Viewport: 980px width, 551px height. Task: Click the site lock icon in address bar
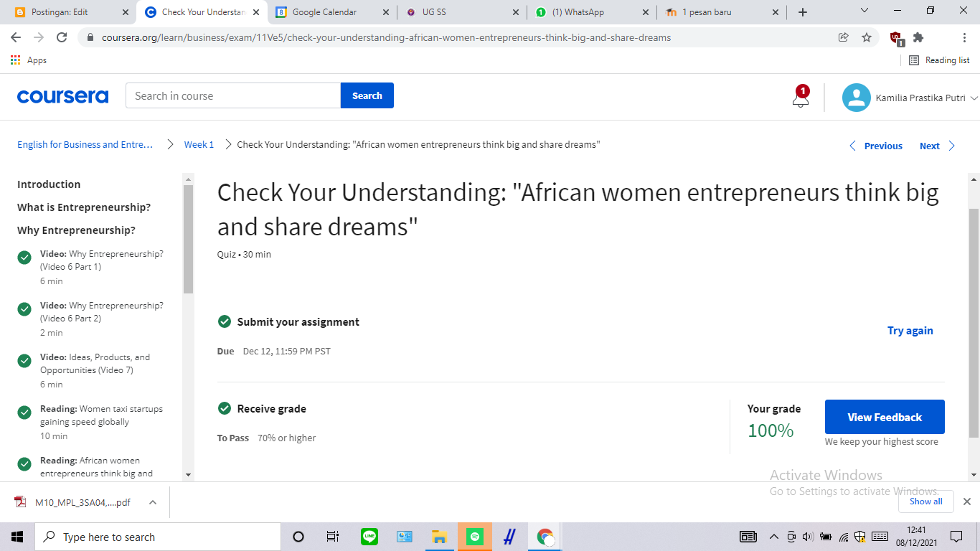90,37
